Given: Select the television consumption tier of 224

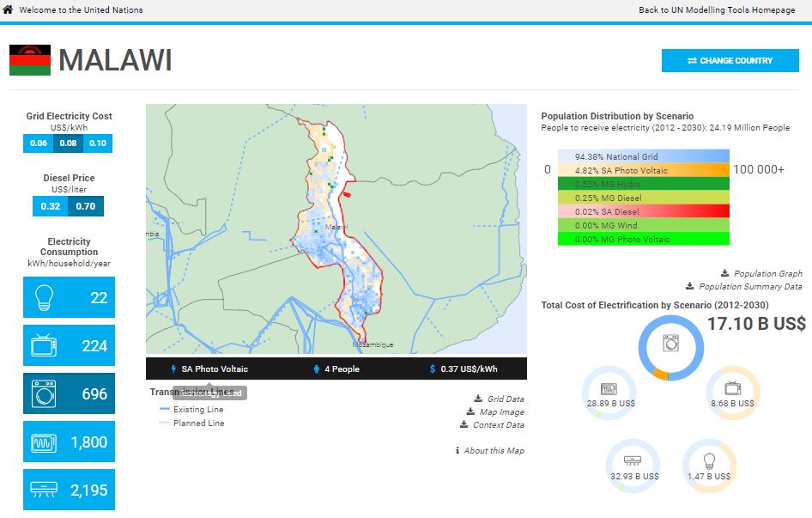Looking at the screenshot, I should pos(69,345).
